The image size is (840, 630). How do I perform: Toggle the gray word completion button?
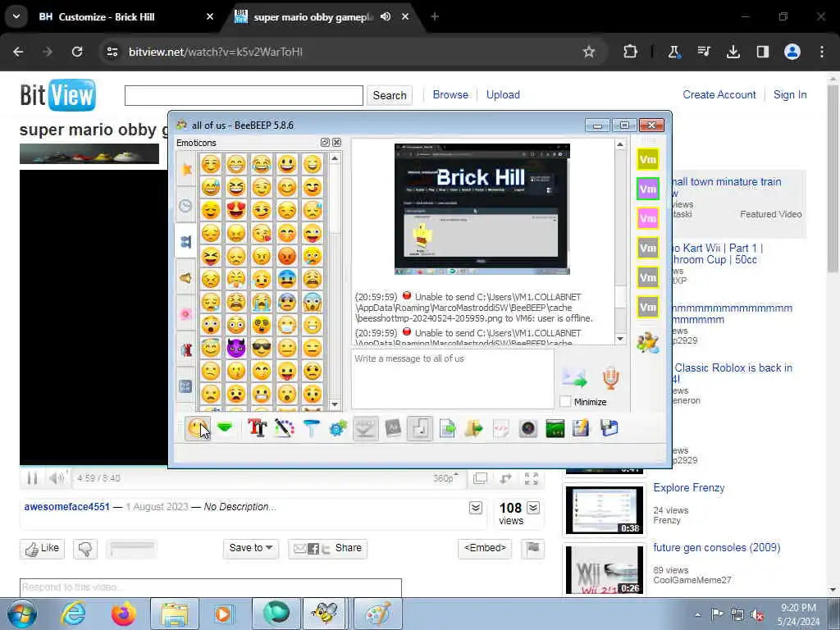tap(393, 428)
